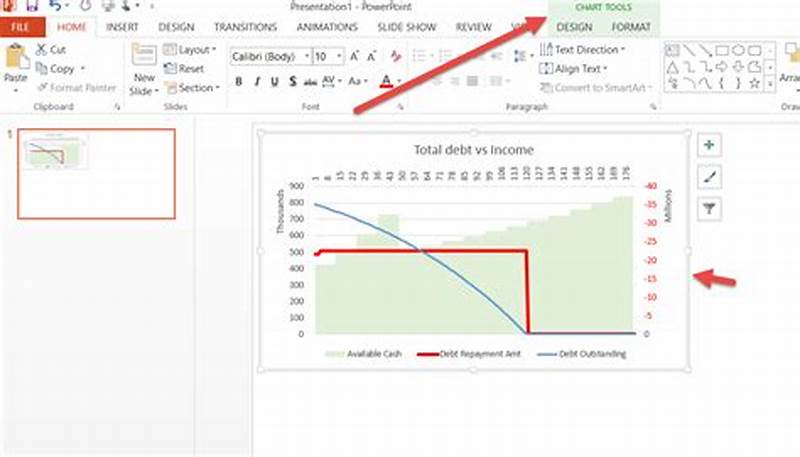Open the Section dropdown
Image resolution: width=800 pixels, height=457 pixels.
(x=192, y=88)
